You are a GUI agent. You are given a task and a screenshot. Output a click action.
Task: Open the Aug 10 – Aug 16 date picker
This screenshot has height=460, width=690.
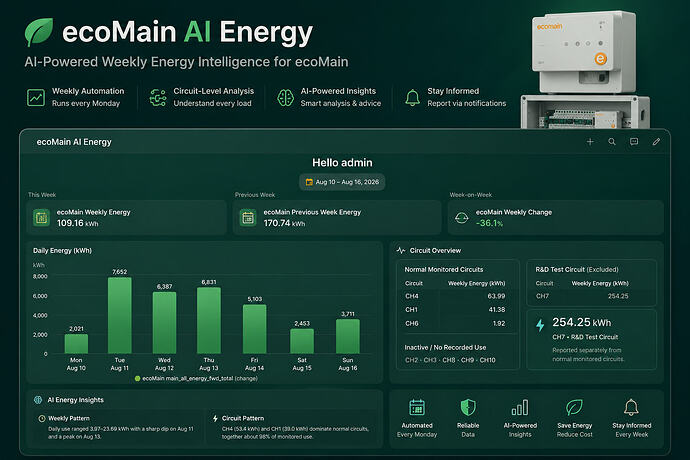click(342, 182)
